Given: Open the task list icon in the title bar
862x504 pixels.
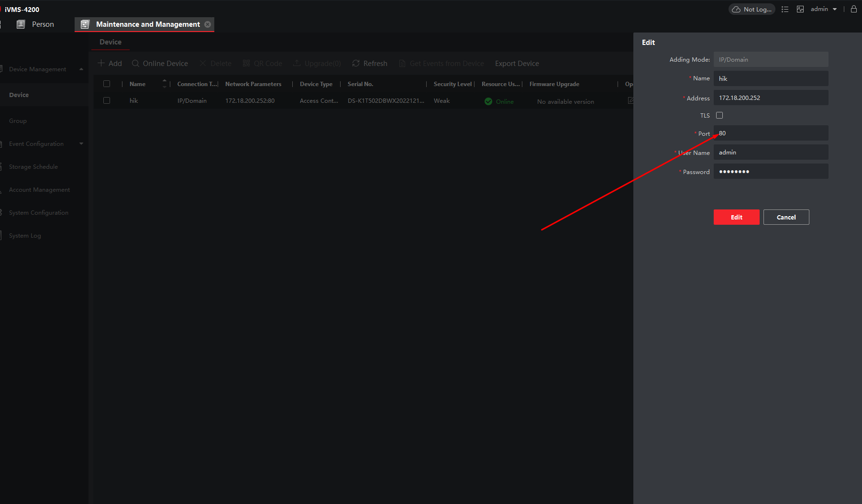Looking at the screenshot, I should tap(785, 9).
